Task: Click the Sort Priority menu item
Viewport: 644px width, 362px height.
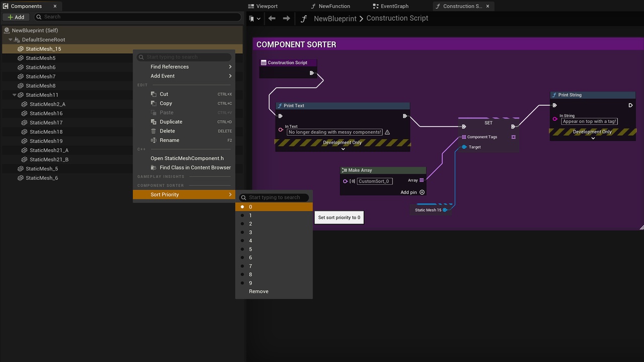Action: point(185,195)
